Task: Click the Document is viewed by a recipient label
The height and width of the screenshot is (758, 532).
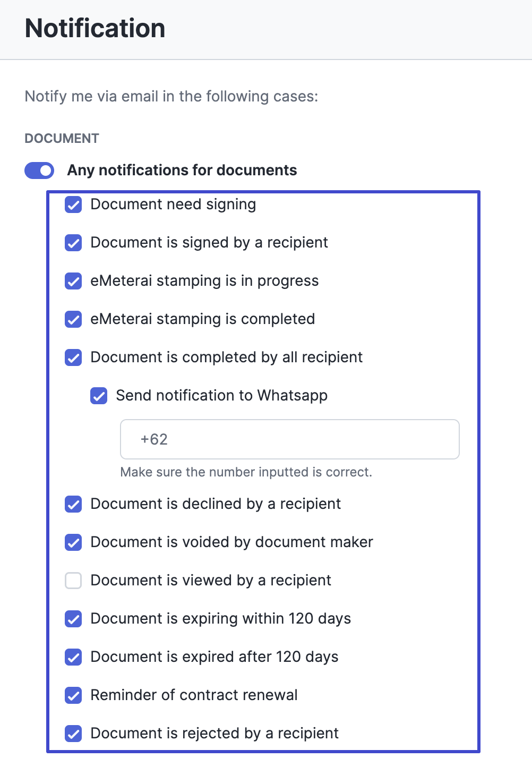Action: 211,581
